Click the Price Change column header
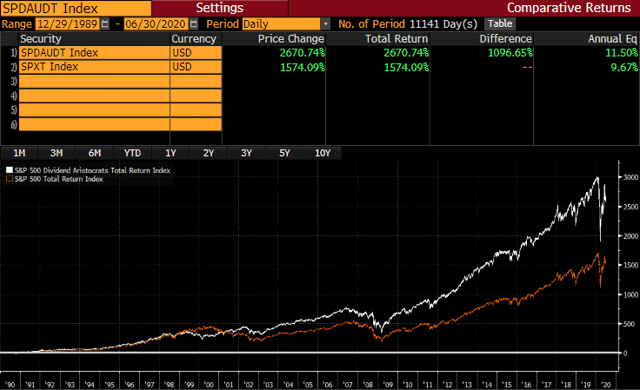The width and height of the screenshot is (640, 390). point(291,39)
